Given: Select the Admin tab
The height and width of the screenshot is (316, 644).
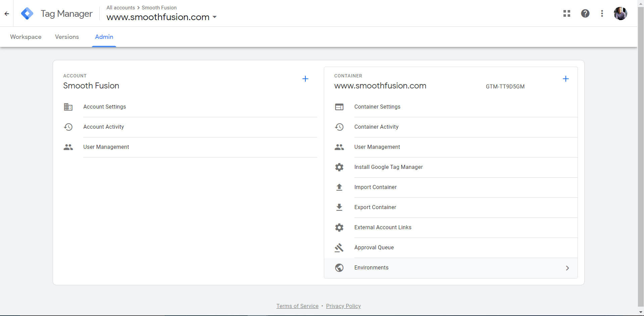Looking at the screenshot, I should pyautogui.click(x=104, y=37).
